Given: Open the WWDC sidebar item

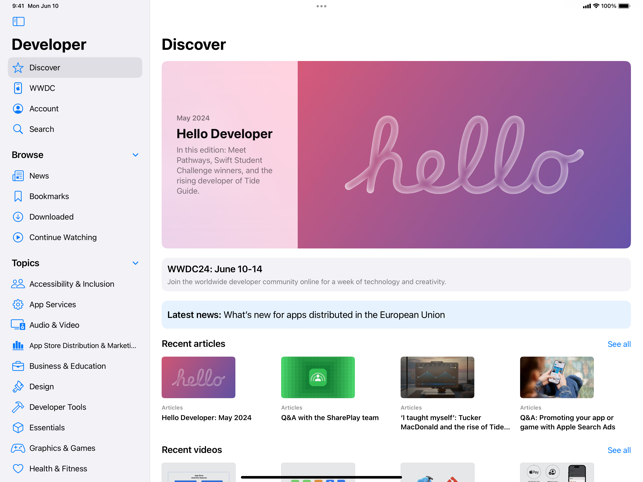Looking at the screenshot, I should [75, 88].
